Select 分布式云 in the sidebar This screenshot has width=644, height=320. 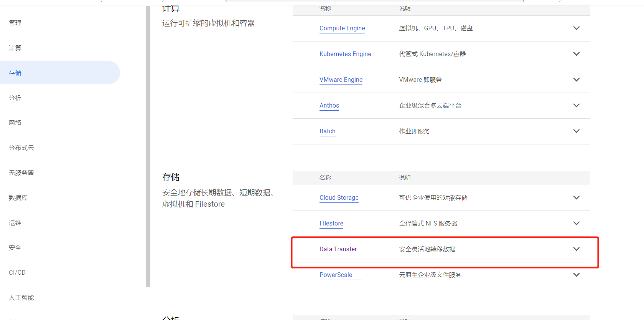pos(21,148)
